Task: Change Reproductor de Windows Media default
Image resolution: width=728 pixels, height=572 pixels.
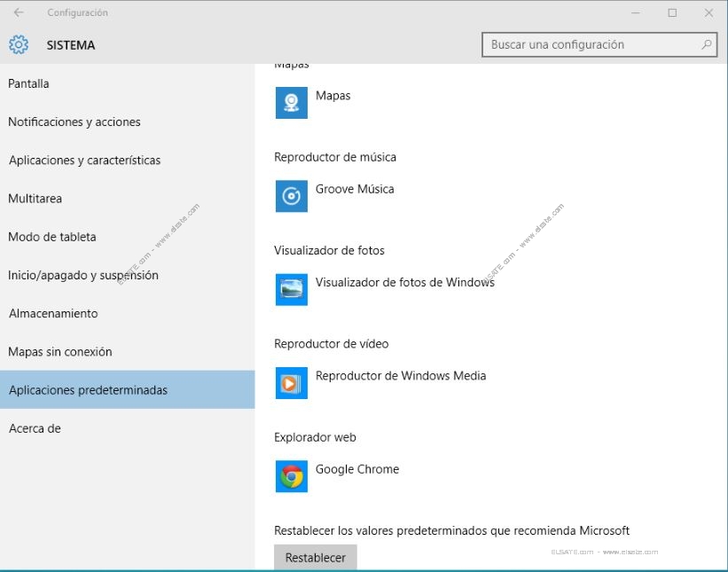Action: 401,376
